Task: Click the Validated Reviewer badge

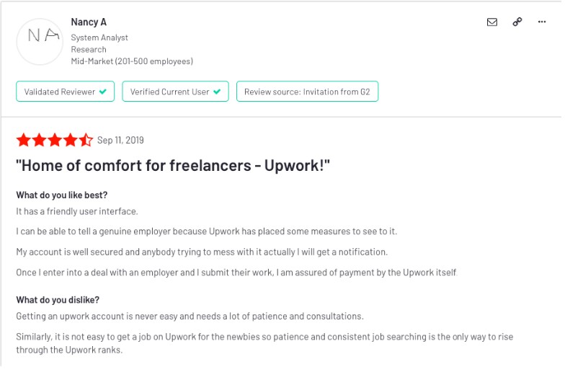Action: (66, 92)
